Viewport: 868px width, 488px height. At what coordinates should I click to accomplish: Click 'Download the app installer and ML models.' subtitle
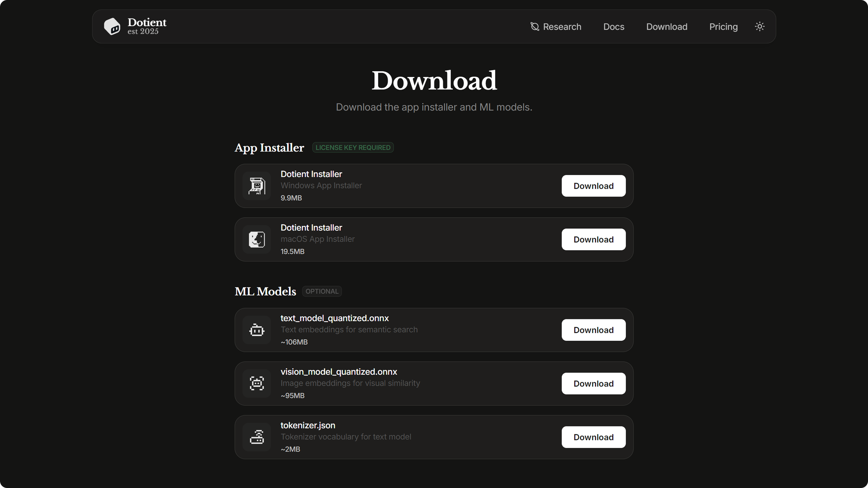[x=434, y=107]
